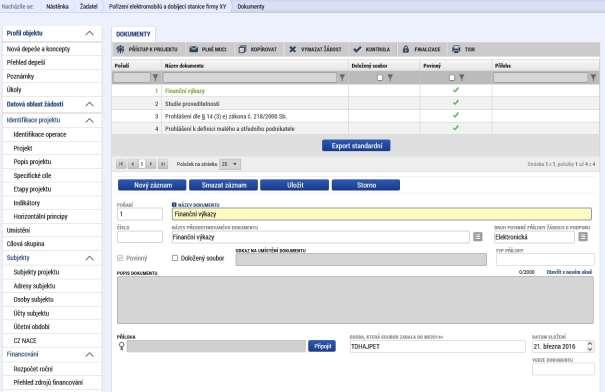This screenshot has height=392, width=605.
Task: Open Horizontální principy in sidebar
Action: [41, 216]
